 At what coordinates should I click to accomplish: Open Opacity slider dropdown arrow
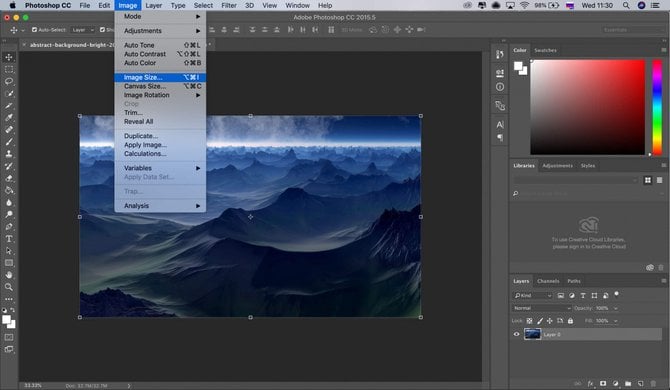coord(616,308)
